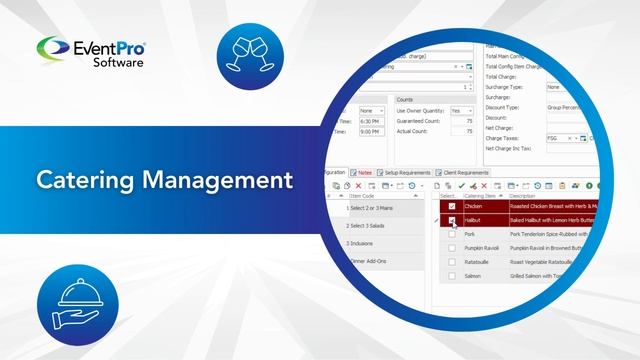
Task: Click 'Pork Tenderloin Spice-Rubbed' description
Action: click(x=549, y=234)
